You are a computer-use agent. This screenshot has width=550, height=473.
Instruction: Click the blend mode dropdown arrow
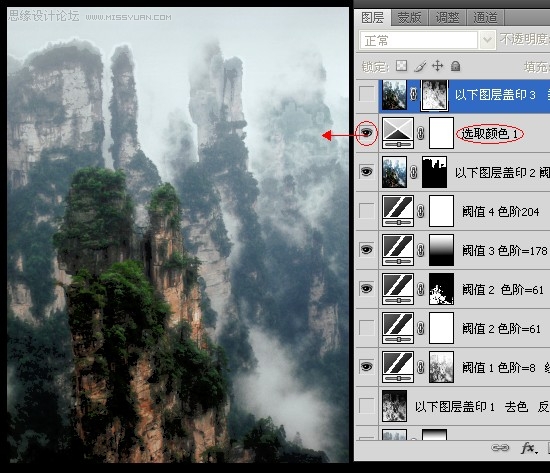[x=487, y=40]
